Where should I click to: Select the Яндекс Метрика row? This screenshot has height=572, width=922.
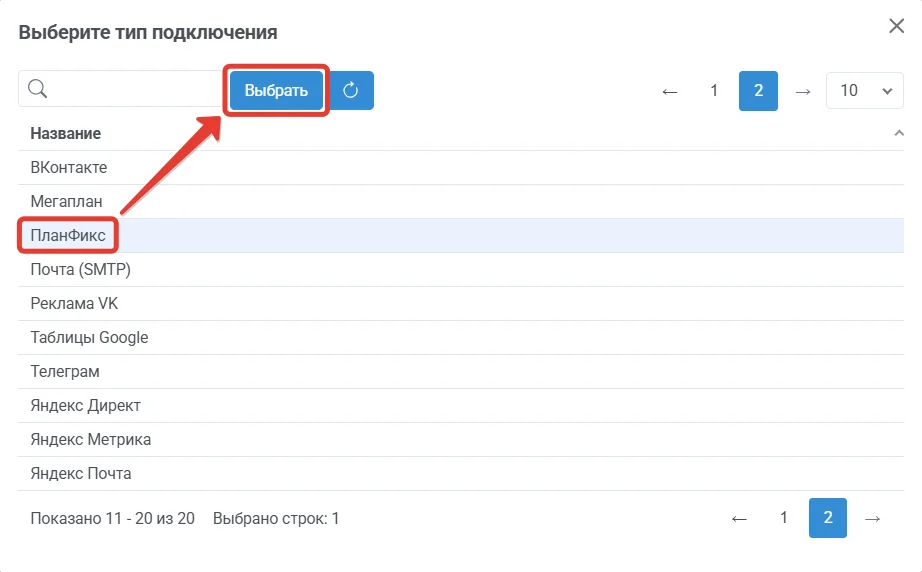461,440
